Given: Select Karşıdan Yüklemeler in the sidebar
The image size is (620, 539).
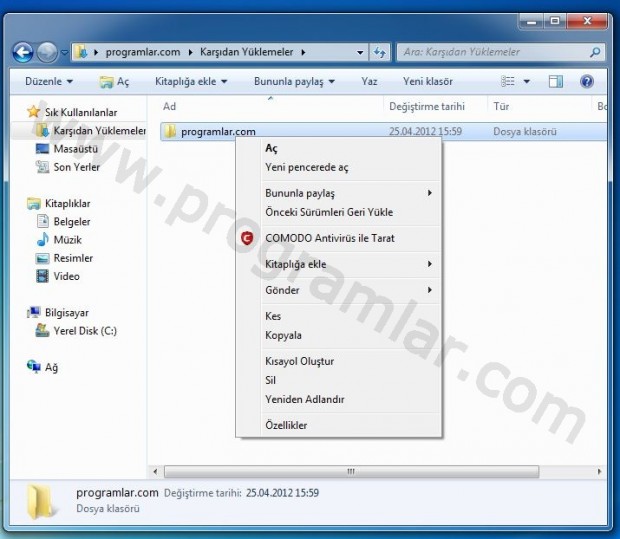Looking at the screenshot, I should [90, 130].
